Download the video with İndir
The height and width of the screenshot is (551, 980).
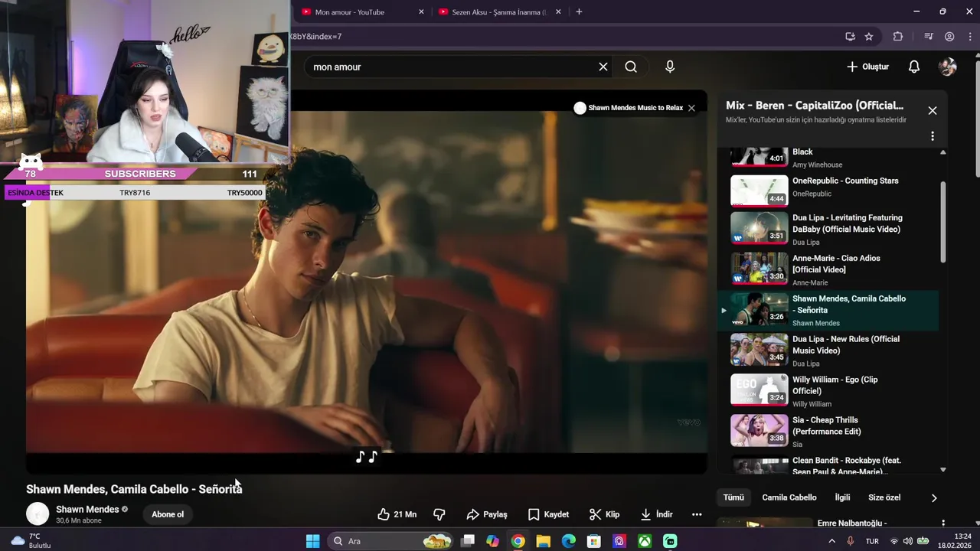[656, 514]
